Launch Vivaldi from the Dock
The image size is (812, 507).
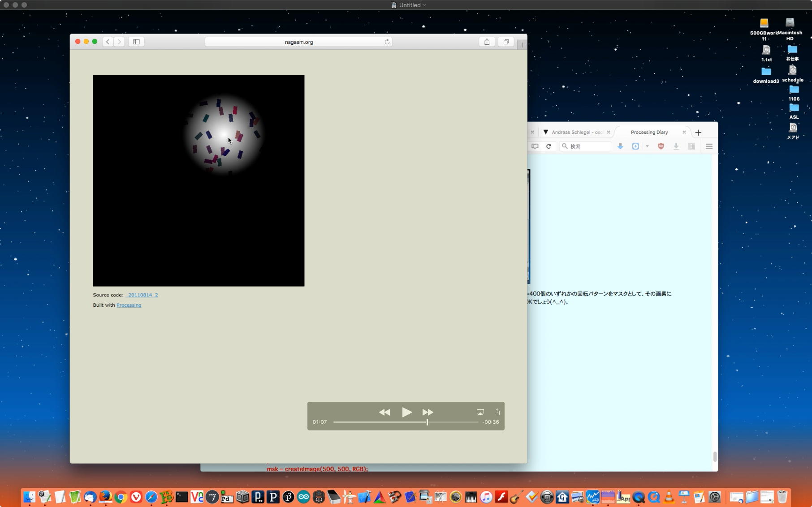click(136, 497)
